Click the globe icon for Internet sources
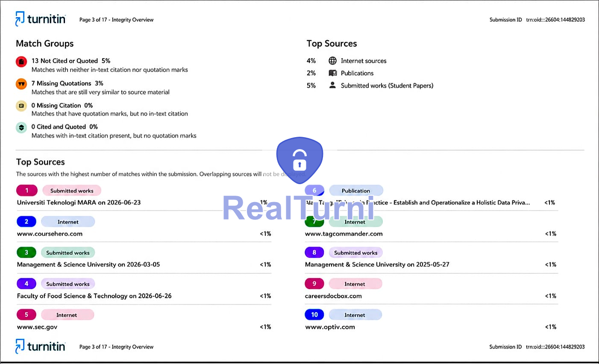 [332, 61]
